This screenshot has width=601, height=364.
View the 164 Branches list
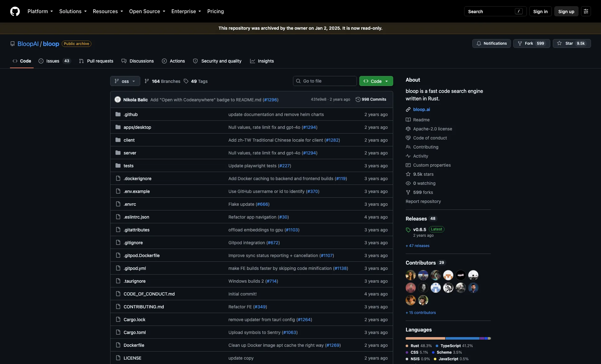162,81
